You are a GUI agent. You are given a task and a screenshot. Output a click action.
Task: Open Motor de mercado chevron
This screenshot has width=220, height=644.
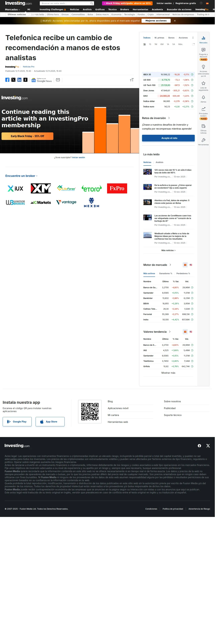click(170, 265)
